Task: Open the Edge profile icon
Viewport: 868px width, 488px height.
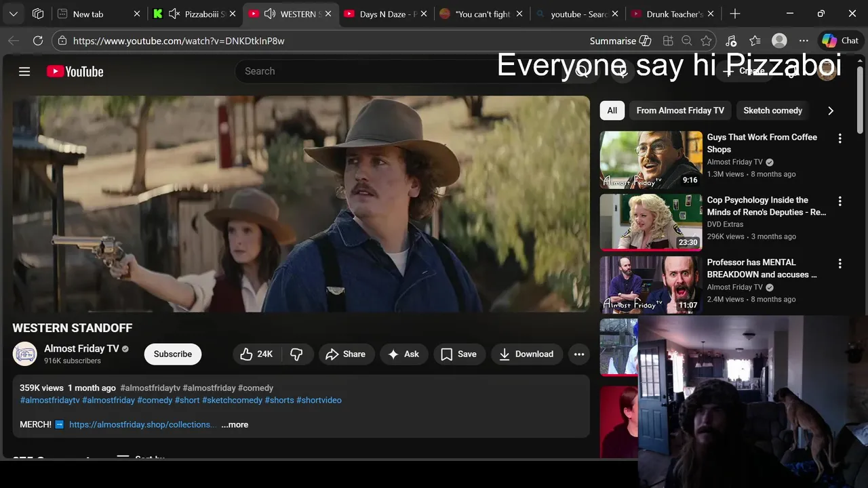Action: tap(780, 41)
